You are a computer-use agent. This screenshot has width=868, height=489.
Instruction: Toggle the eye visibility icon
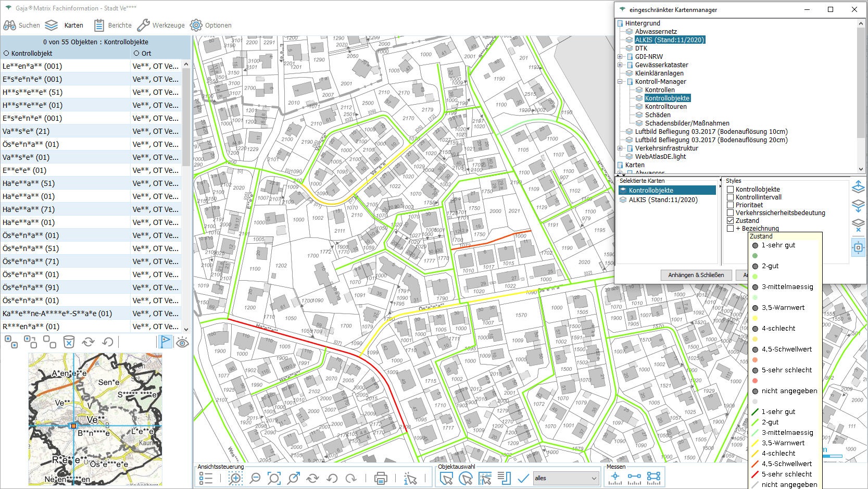coord(182,342)
